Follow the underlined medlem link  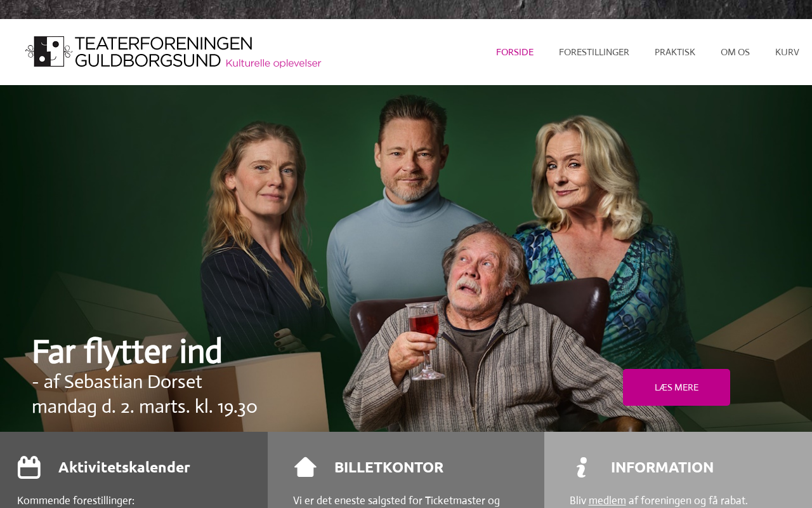(x=607, y=500)
